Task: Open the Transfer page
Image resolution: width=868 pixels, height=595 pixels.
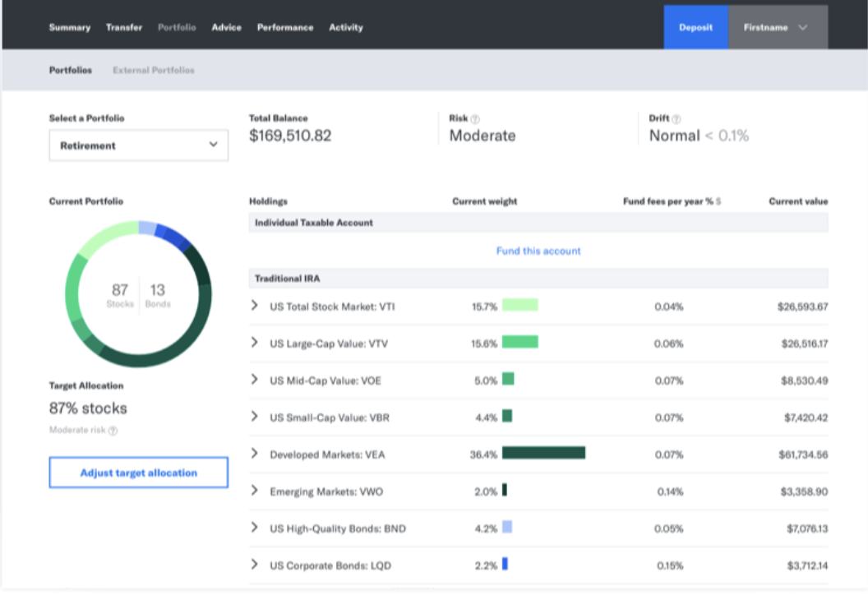Action: (x=124, y=27)
